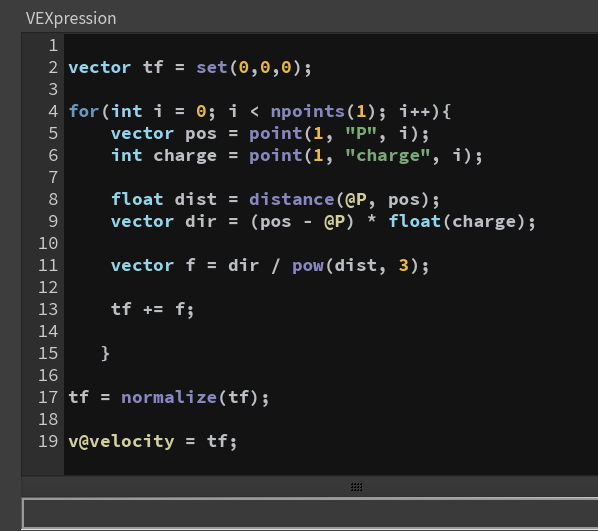Screen dimensions: 598x531
Task: Click the VEXpression label
Action: [71, 18]
